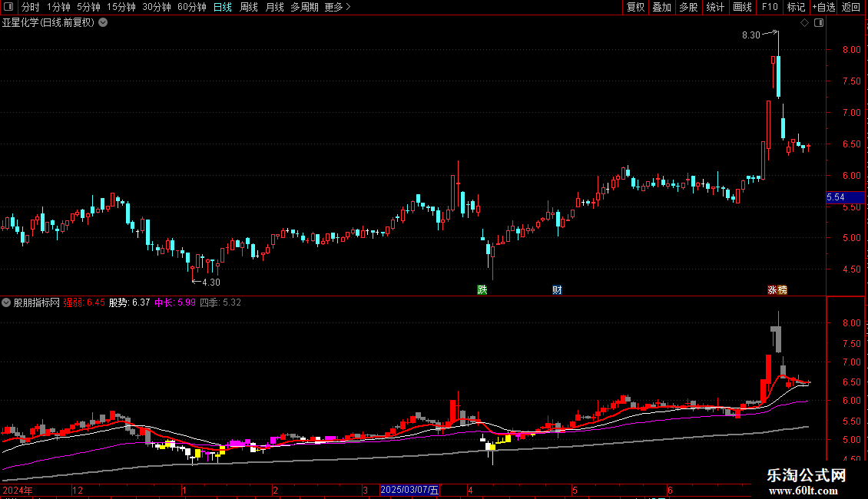Click the 8.30 high price label

[751, 35]
